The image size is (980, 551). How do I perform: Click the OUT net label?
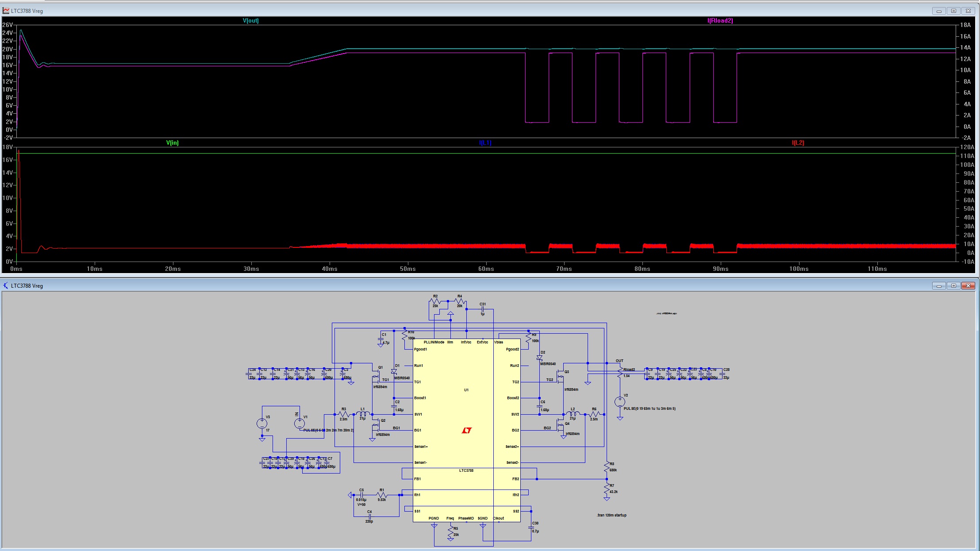[x=619, y=361]
